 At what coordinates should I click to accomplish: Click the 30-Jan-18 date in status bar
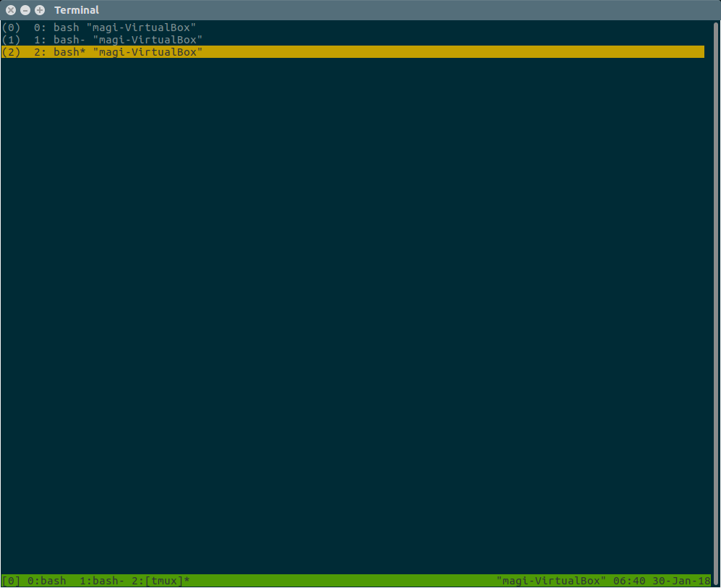pyautogui.click(x=681, y=581)
